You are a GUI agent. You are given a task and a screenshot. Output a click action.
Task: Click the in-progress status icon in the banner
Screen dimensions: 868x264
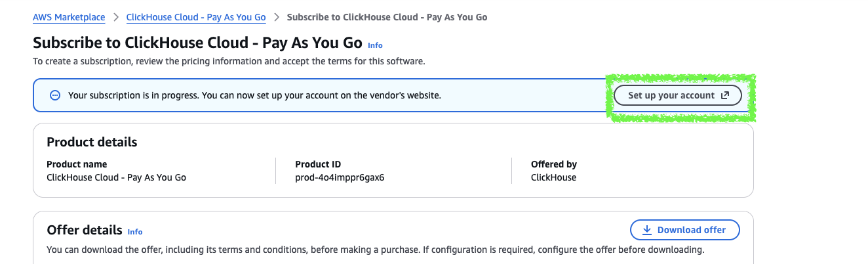pos(56,95)
